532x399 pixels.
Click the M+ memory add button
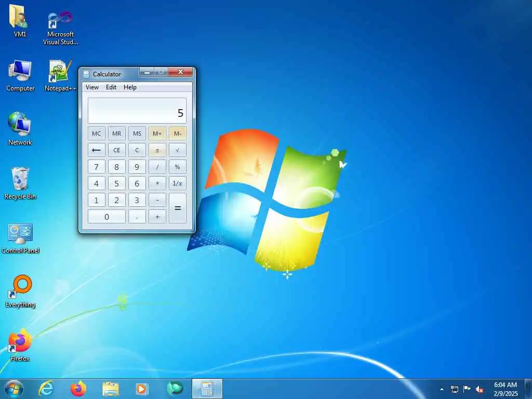coord(157,134)
